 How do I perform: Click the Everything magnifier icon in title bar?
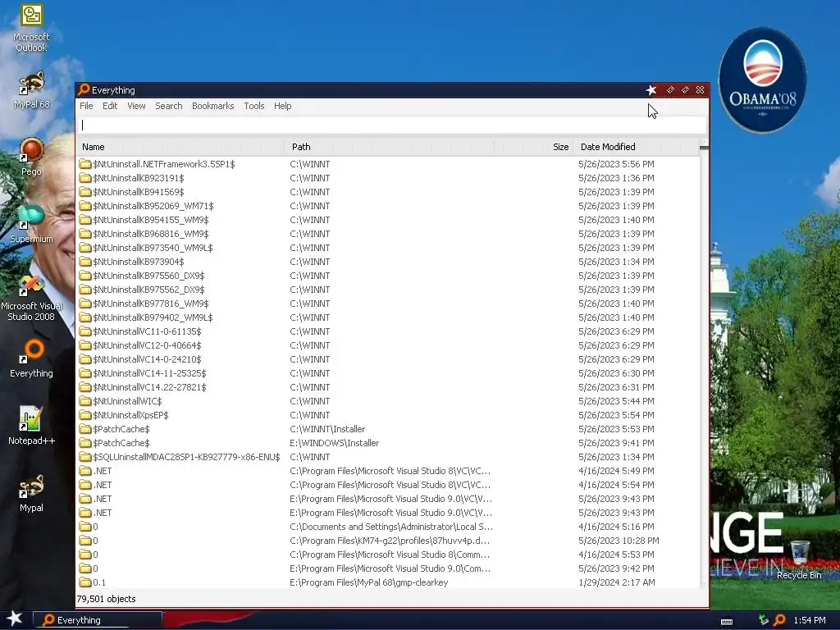pos(84,89)
